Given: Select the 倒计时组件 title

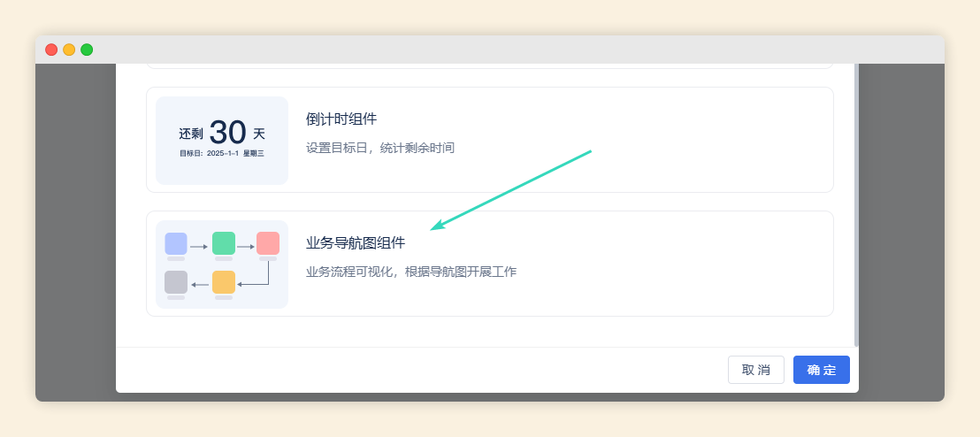Looking at the screenshot, I should 341,119.
